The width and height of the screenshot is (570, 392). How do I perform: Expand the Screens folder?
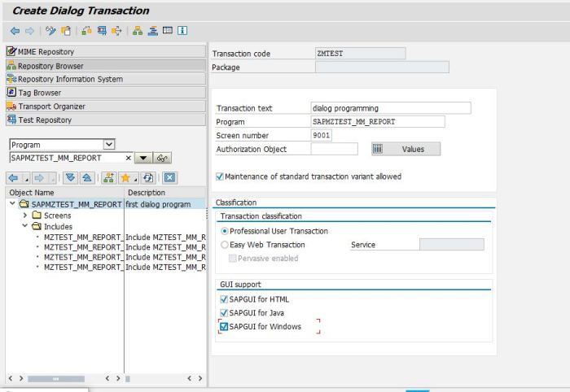(x=25, y=215)
